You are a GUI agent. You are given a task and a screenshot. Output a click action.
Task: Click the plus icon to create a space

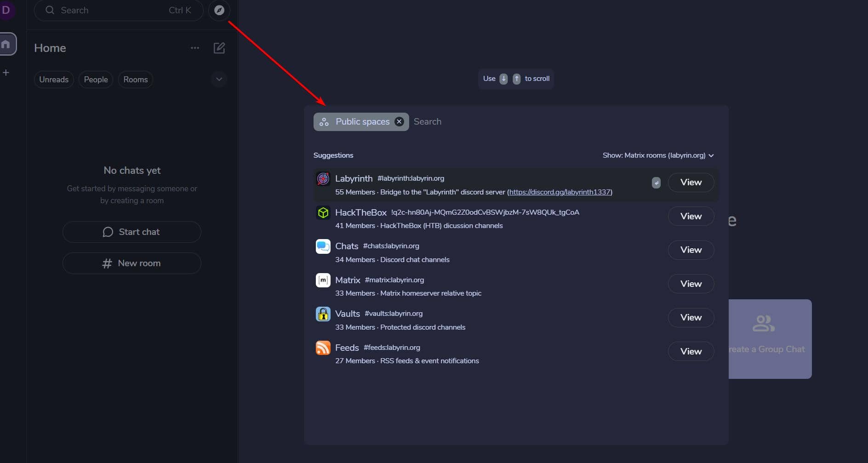point(6,73)
